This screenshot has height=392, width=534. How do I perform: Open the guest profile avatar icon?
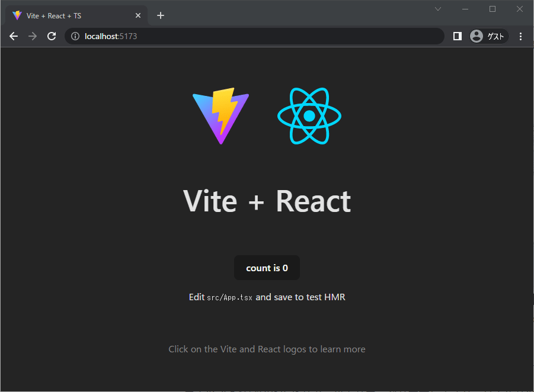[x=477, y=36]
